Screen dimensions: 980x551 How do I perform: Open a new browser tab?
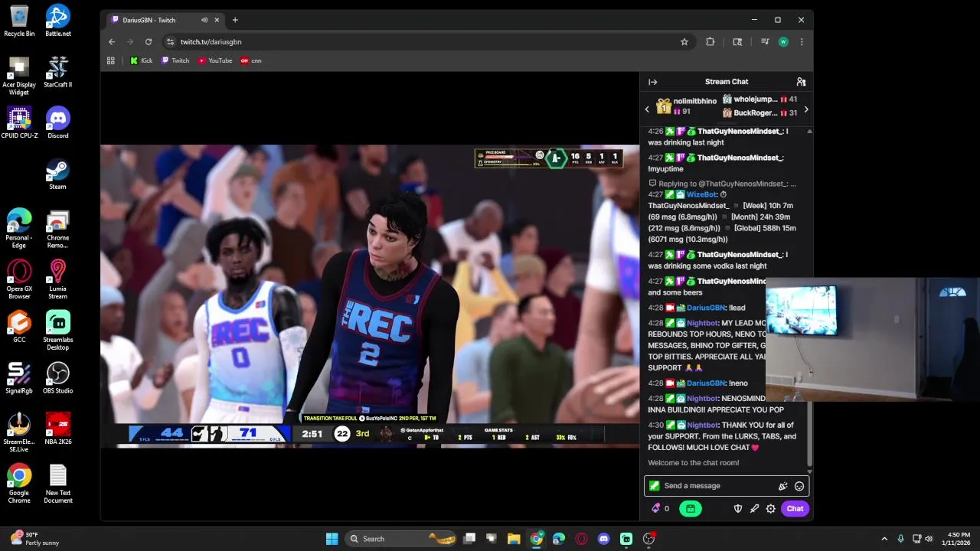235,20
